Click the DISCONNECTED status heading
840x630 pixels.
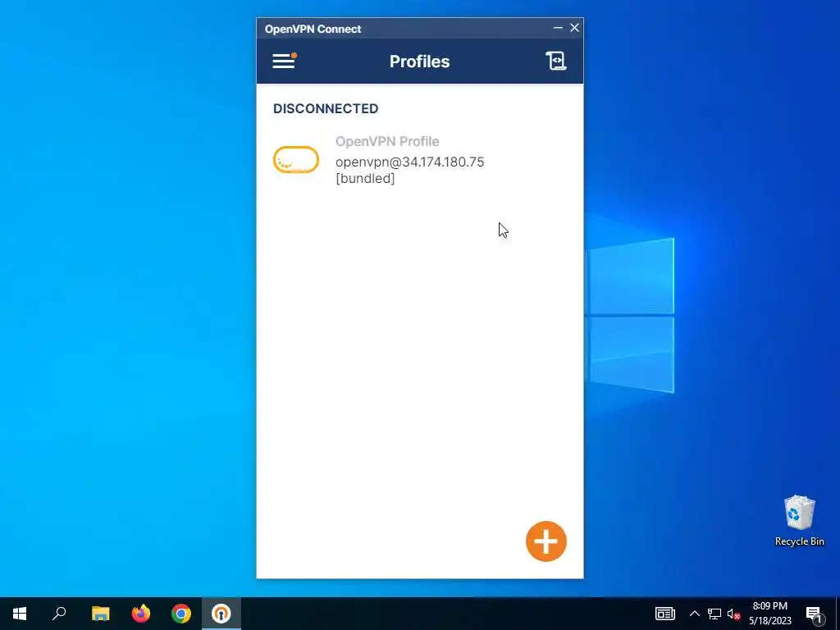pyautogui.click(x=326, y=108)
